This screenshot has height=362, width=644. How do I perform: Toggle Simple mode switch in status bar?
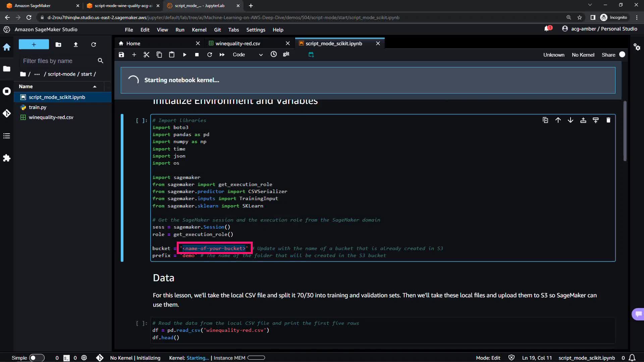coord(37,358)
